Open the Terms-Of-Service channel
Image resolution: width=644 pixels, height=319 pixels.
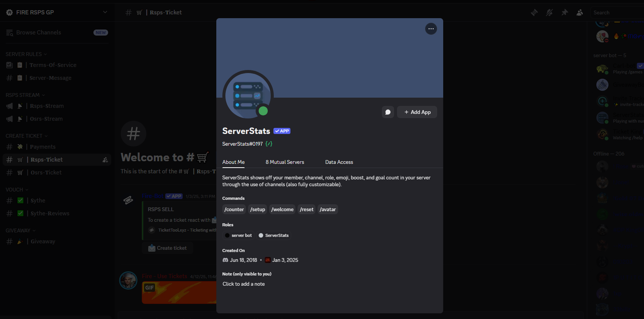pyautogui.click(x=57, y=65)
